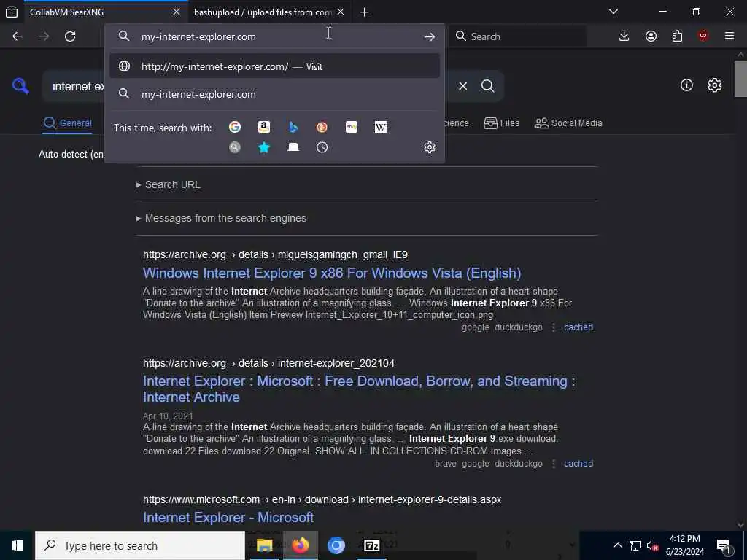
Task: Click the Go arrow in address bar
Action: click(429, 36)
